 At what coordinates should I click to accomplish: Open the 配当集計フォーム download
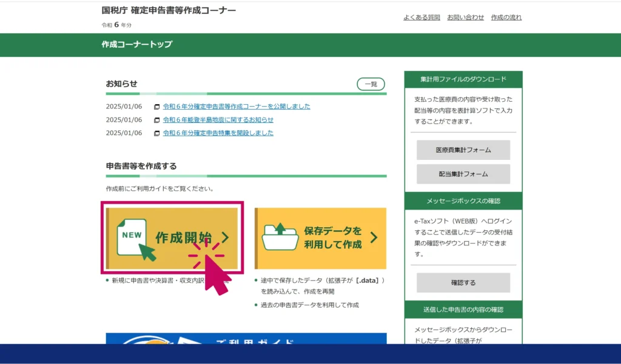coord(463,174)
